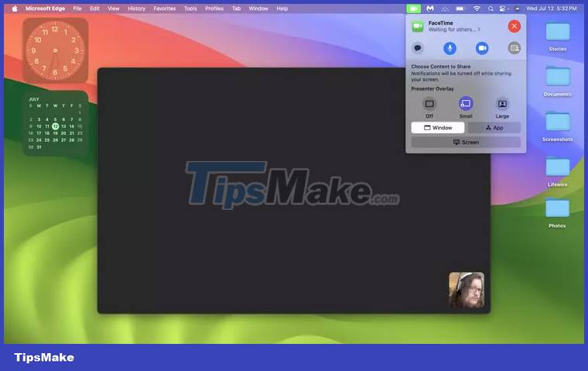Open the Tools menu
Screen dimensions: 588x371
pos(190,9)
